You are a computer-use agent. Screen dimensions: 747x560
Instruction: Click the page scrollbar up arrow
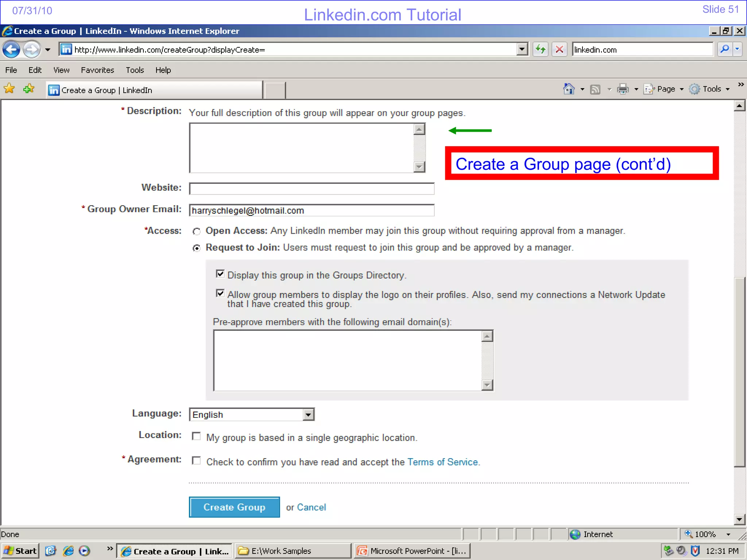click(739, 106)
